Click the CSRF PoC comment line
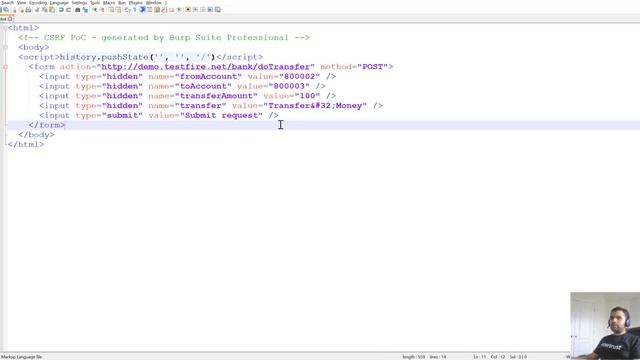The width and height of the screenshot is (640, 360). (164, 38)
